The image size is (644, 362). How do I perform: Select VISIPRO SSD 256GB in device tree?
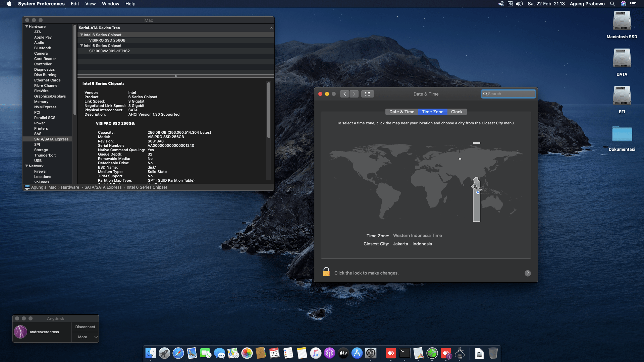point(107,40)
